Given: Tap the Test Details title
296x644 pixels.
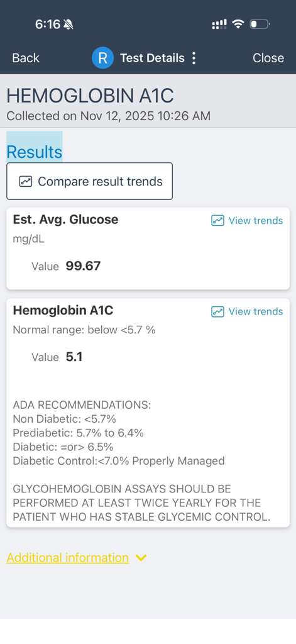Looking at the screenshot, I should coord(152,58).
